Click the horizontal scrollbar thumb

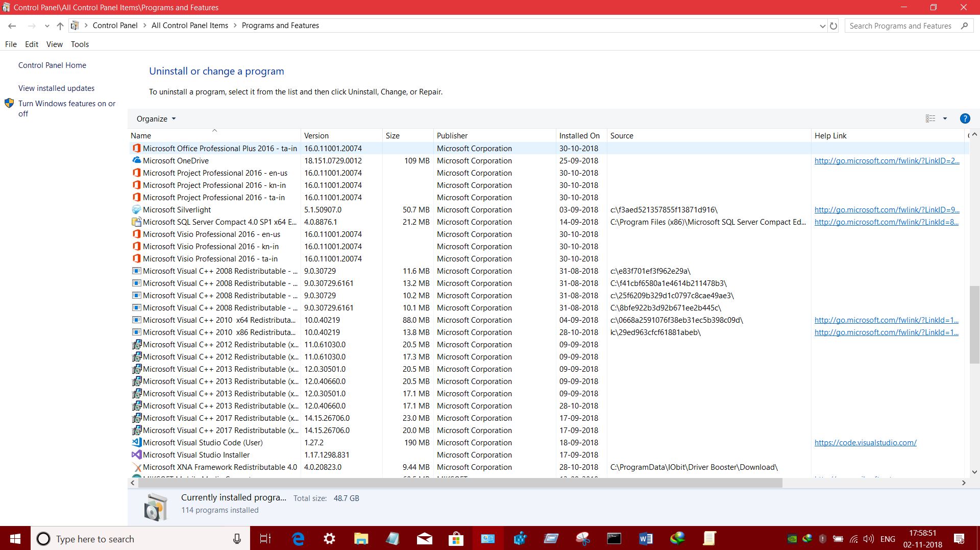tap(459, 483)
